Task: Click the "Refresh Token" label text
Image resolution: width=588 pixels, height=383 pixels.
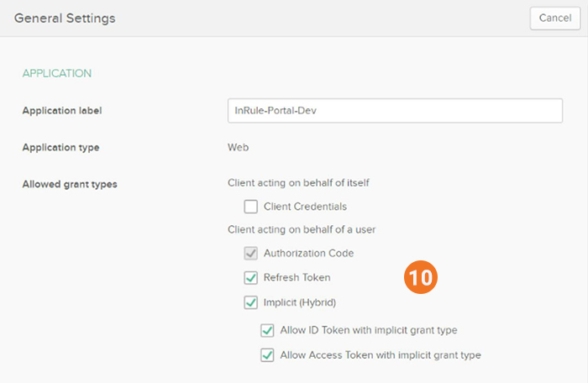Action: point(297,277)
